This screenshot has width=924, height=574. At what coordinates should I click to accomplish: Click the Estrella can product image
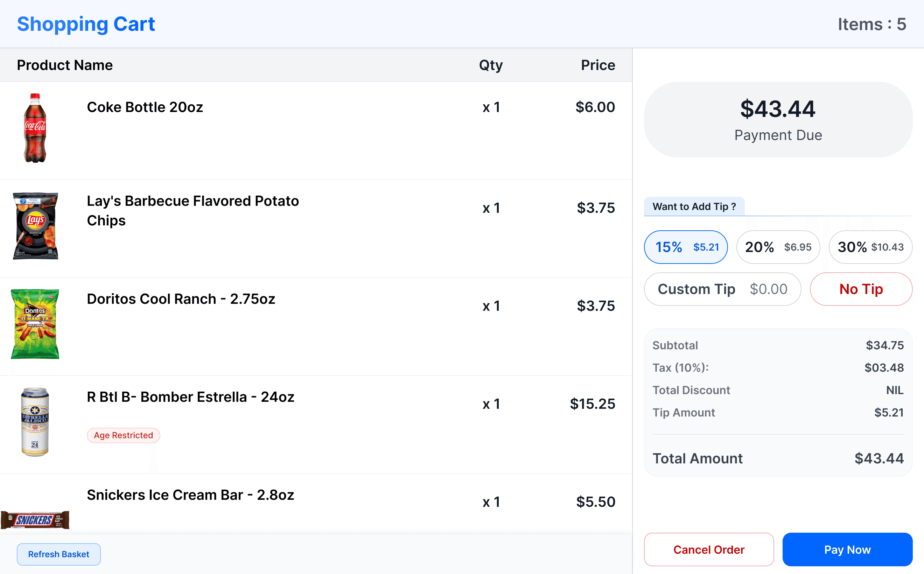[35, 422]
